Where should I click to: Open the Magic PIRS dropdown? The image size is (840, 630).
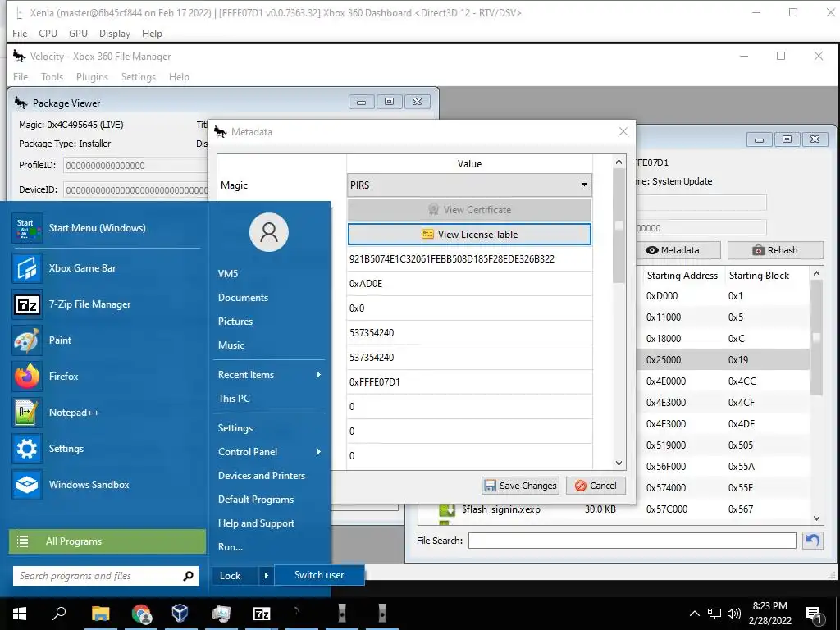469,185
